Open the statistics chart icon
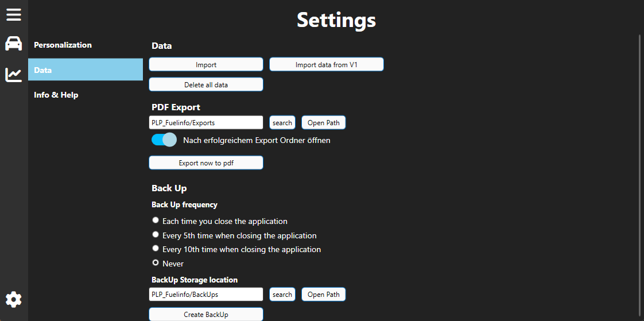 pos(14,75)
